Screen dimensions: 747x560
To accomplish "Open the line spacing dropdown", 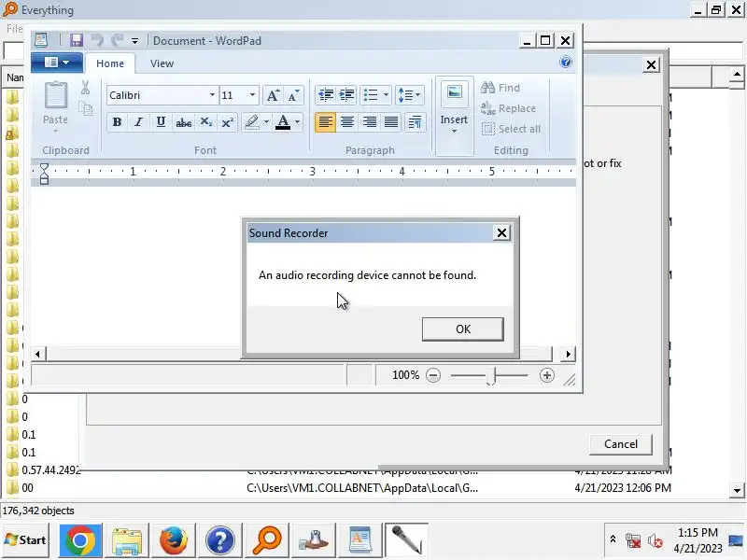I will pyautogui.click(x=409, y=95).
